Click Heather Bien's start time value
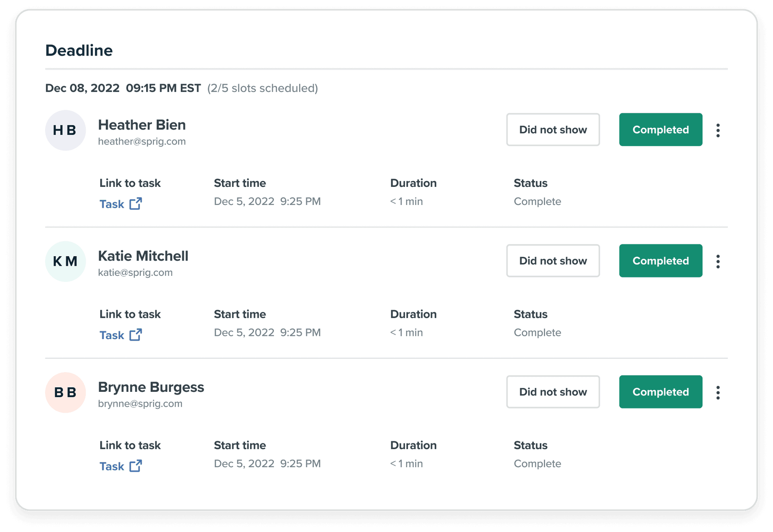 tap(267, 201)
